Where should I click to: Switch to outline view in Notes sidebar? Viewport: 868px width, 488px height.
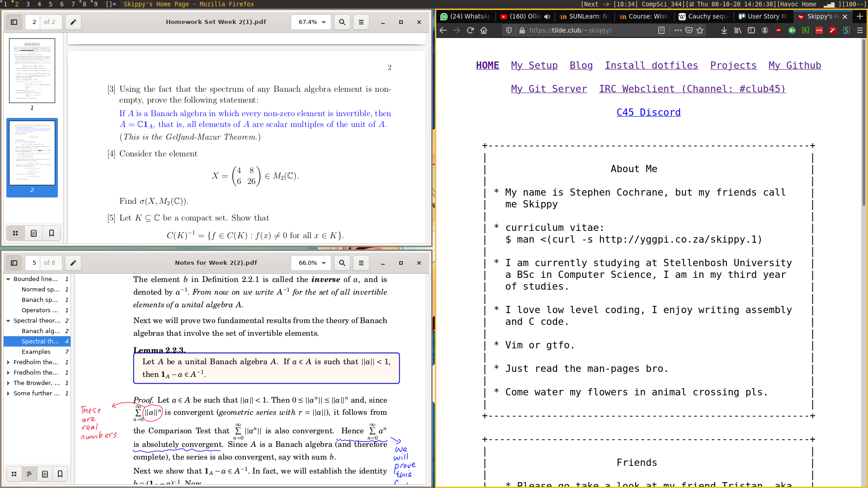pyautogui.click(x=29, y=474)
